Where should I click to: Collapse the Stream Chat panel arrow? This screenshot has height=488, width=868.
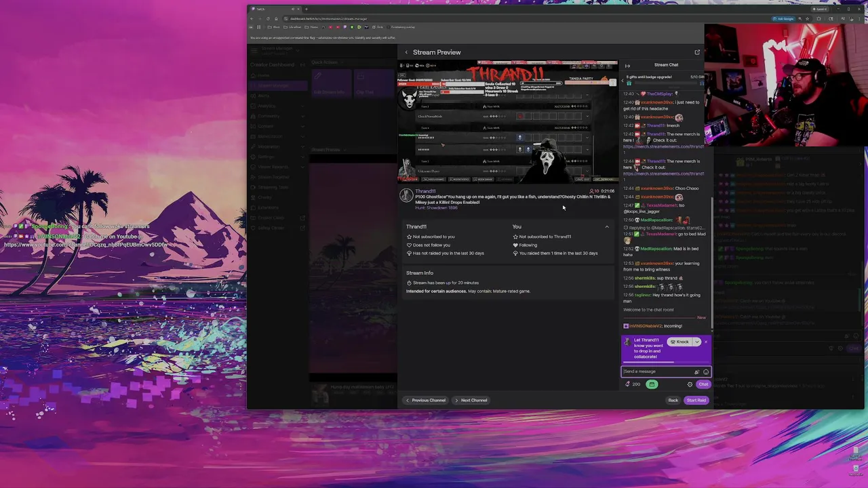point(627,66)
